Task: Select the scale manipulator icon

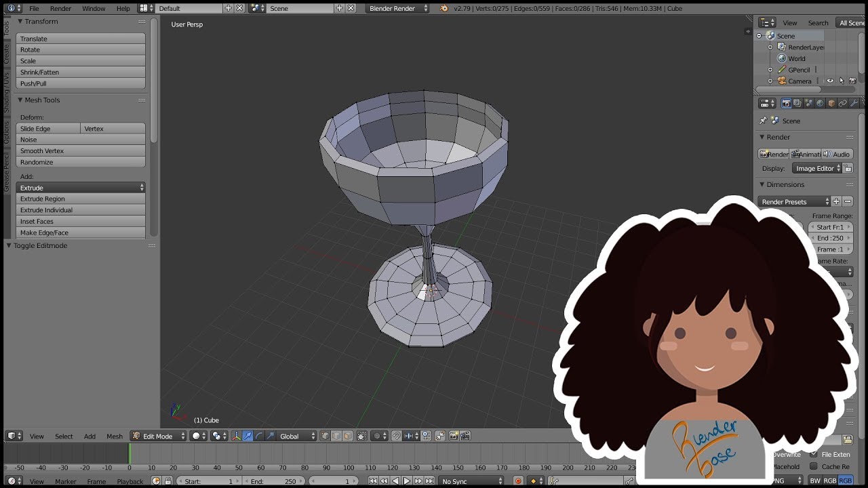Action: pyautogui.click(x=270, y=436)
